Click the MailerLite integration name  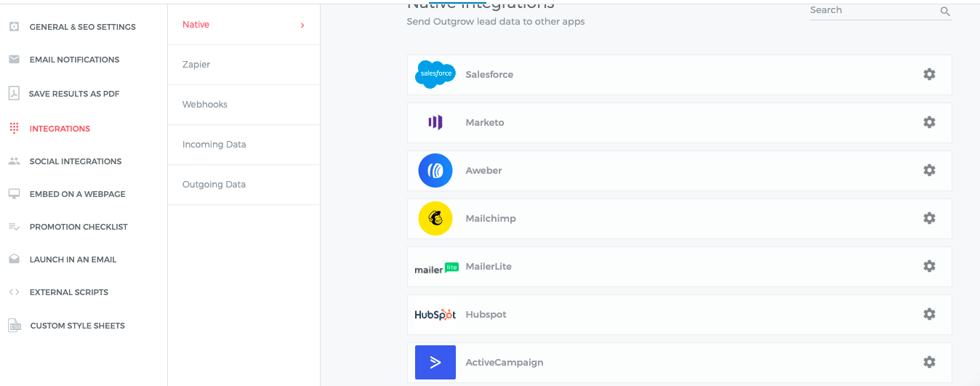489,266
